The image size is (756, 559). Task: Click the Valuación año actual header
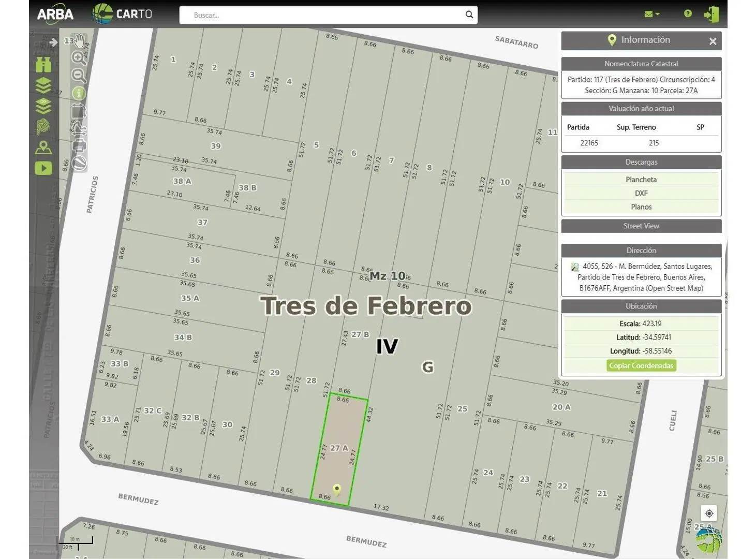[641, 109]
